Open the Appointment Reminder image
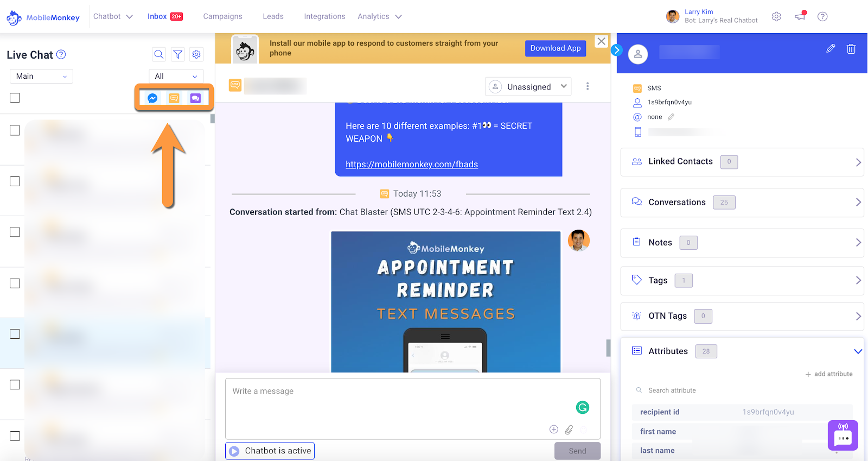This screenshot has height=461, width=868. [446, 302]
